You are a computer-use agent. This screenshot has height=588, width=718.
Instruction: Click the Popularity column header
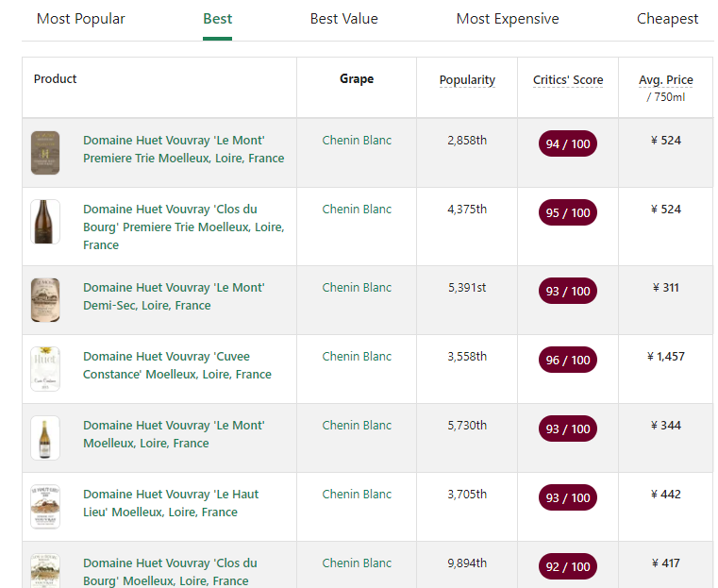click(x=467, y=80)
